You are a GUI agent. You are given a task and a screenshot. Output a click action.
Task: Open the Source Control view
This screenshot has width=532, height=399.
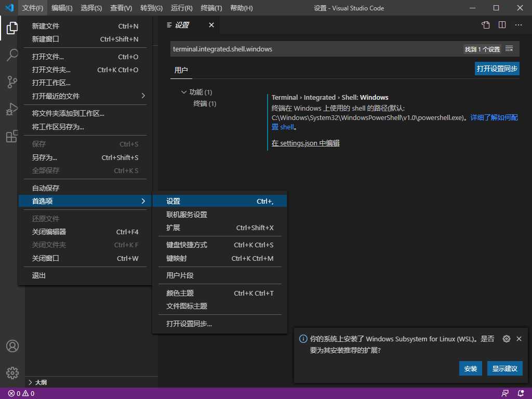pyautogui.click(x=12, y=82)
